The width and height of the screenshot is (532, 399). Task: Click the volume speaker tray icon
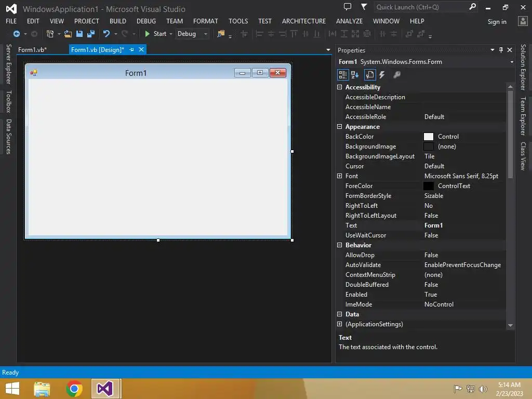pos(483,389)
